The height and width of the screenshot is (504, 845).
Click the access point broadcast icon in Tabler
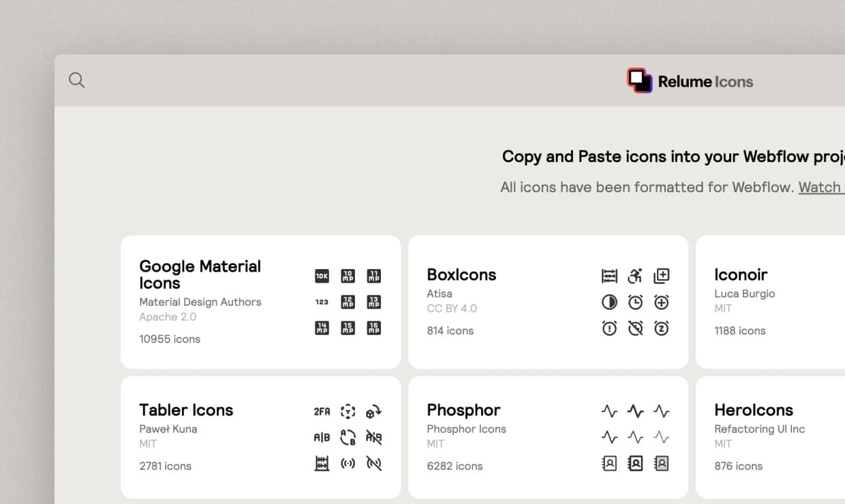348,464
